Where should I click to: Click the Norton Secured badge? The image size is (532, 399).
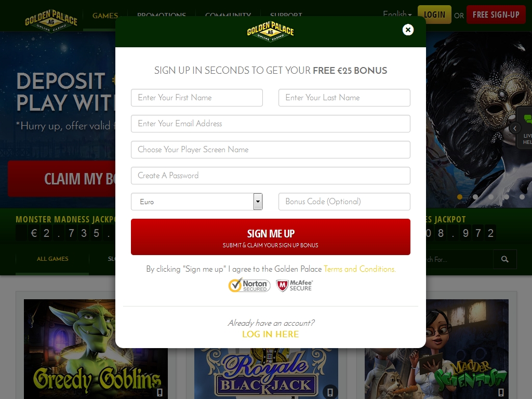point(249,285)
